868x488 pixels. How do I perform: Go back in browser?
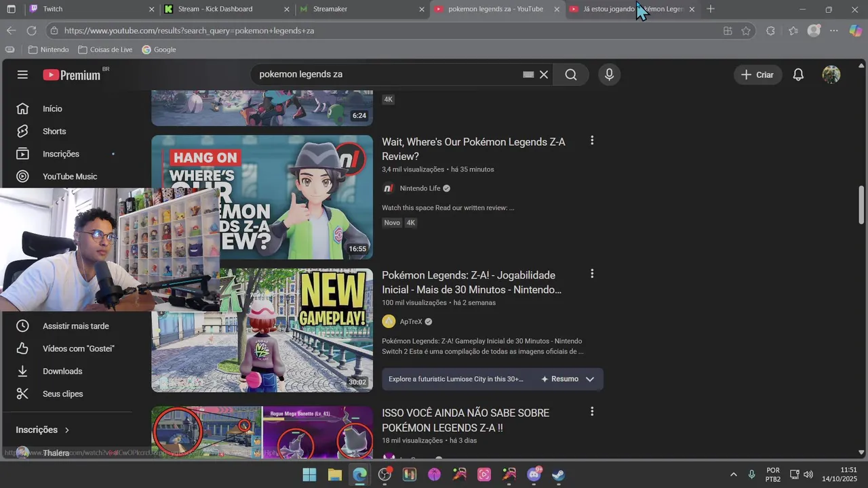(11, 30)
